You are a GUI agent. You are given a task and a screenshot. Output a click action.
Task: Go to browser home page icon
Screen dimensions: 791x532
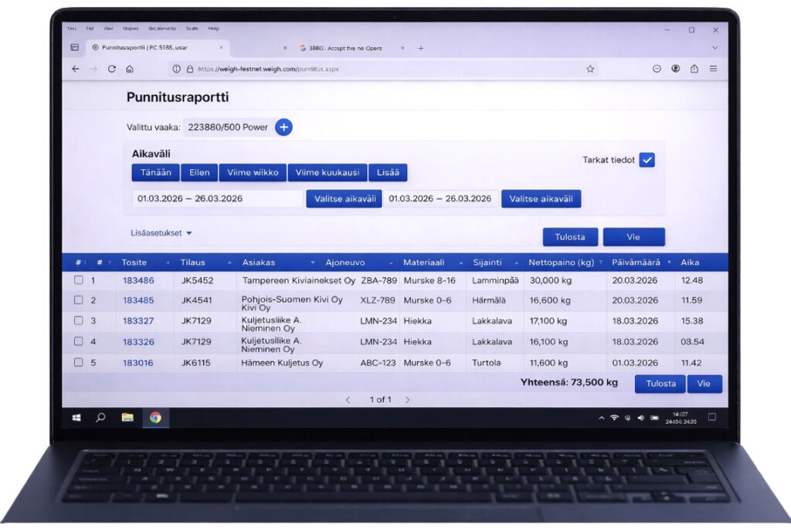click(x=130, y=69)
